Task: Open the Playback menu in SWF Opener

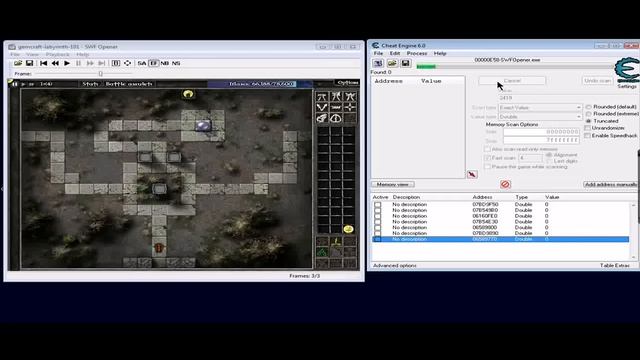Action: (x=58, y=54)
